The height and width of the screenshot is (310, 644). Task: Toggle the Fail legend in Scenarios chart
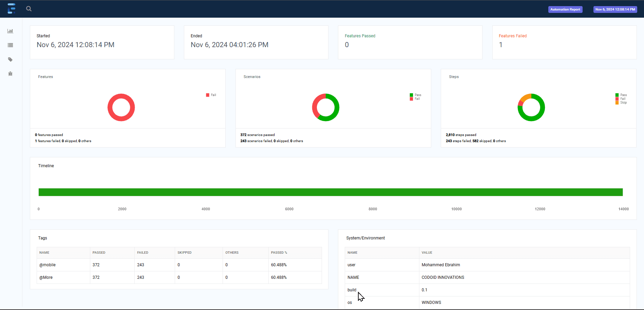point(412,99)
